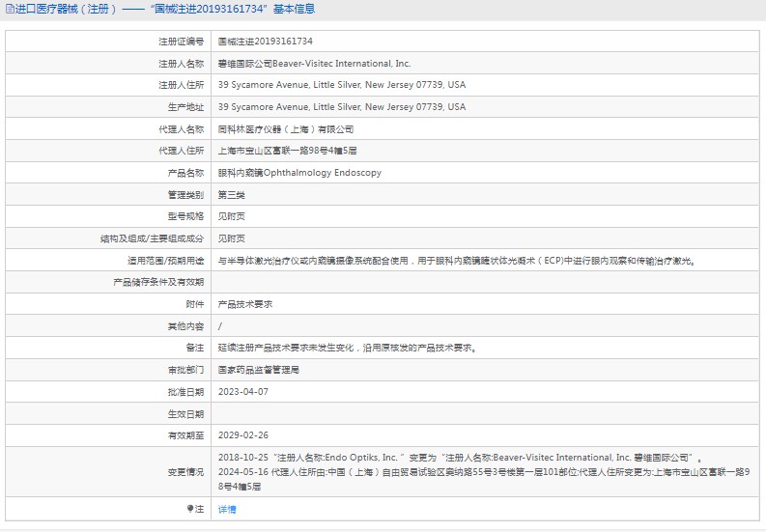Open the 详情 details link
The height and width of the screenshot is (532, 766).
(227, 509)
